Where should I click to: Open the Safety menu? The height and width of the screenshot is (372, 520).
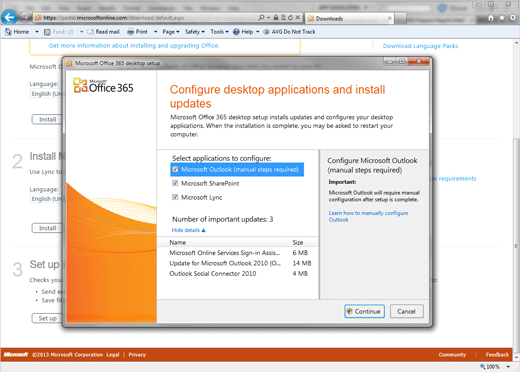(x=195, y=32)
